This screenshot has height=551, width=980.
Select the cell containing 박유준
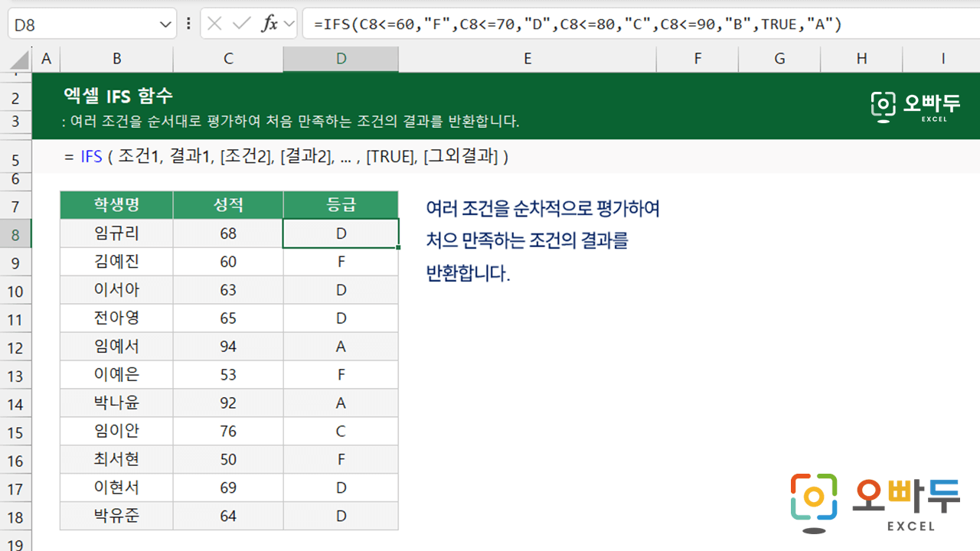(116, 517)
